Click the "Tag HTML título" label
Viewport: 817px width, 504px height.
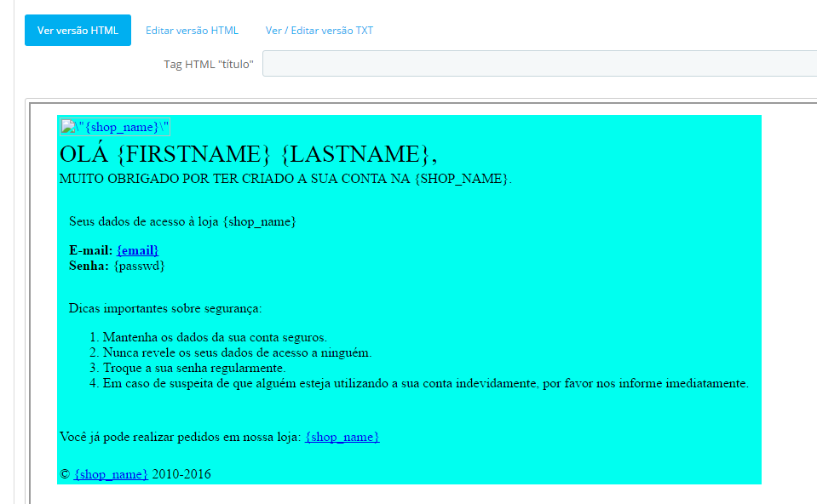(x=209, y=64)
